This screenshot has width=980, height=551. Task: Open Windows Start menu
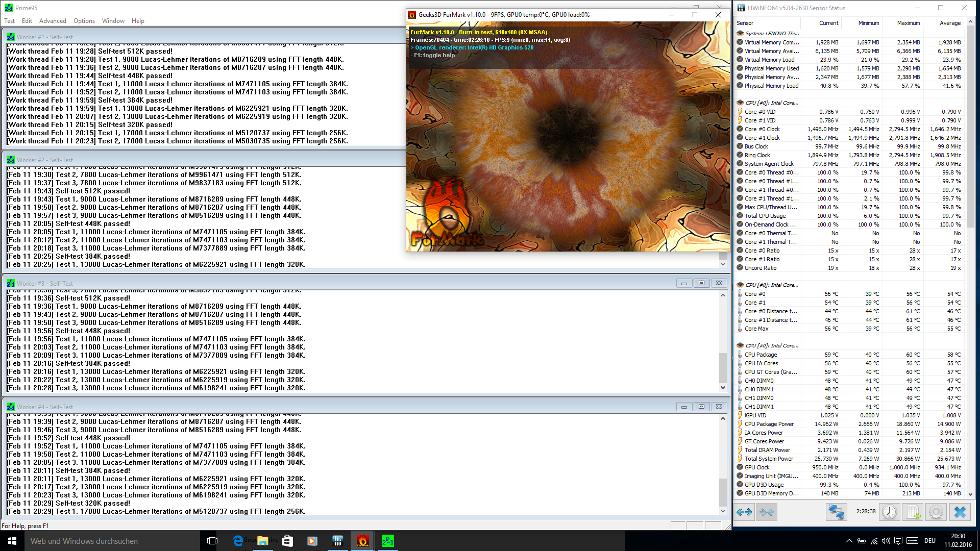pos(12,541)
